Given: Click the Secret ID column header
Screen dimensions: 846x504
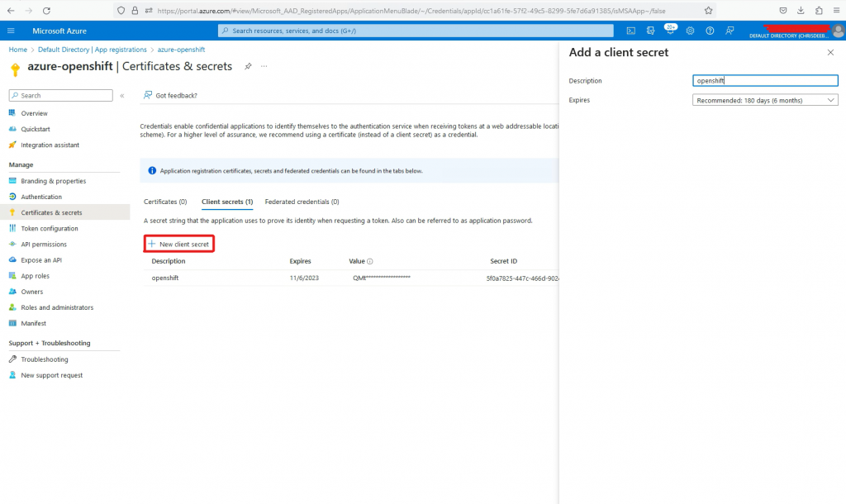Looking at the screenshot, I should 503,261.
